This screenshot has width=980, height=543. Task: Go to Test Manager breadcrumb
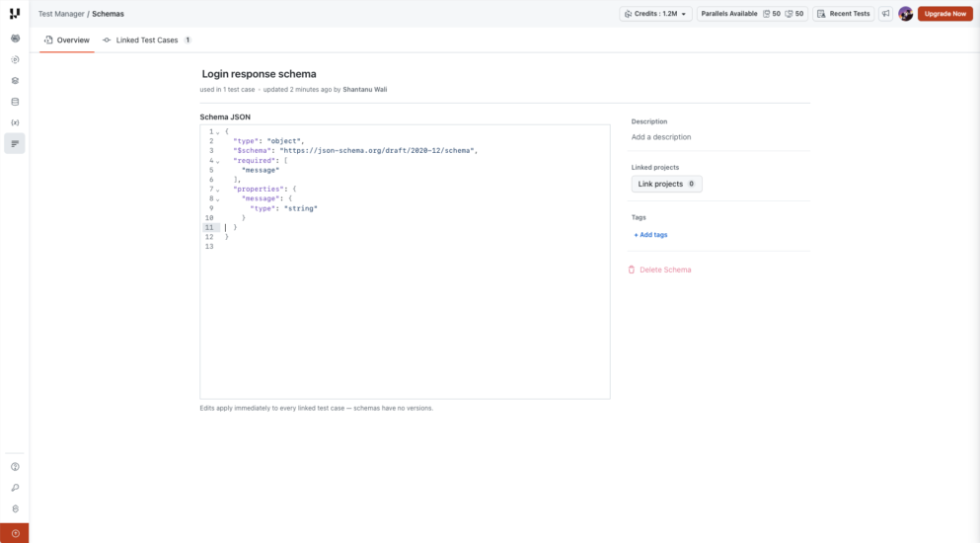(x=61, y=14)
